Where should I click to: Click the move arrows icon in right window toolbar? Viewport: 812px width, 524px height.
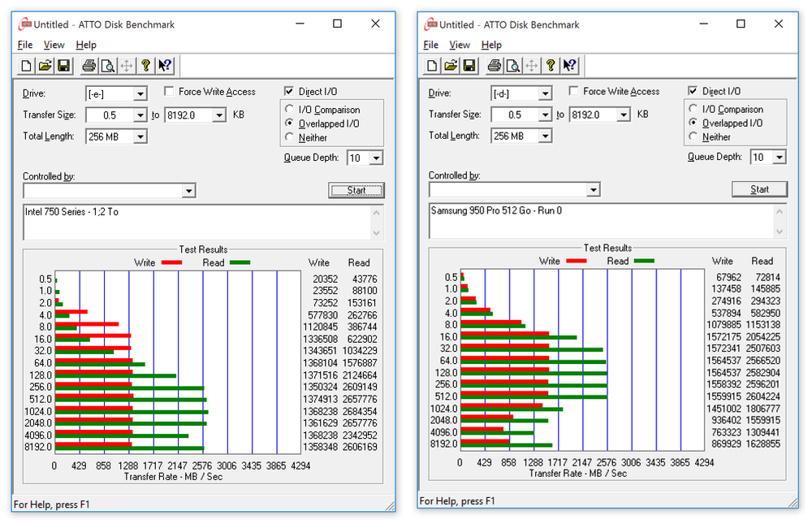(531, 65)
